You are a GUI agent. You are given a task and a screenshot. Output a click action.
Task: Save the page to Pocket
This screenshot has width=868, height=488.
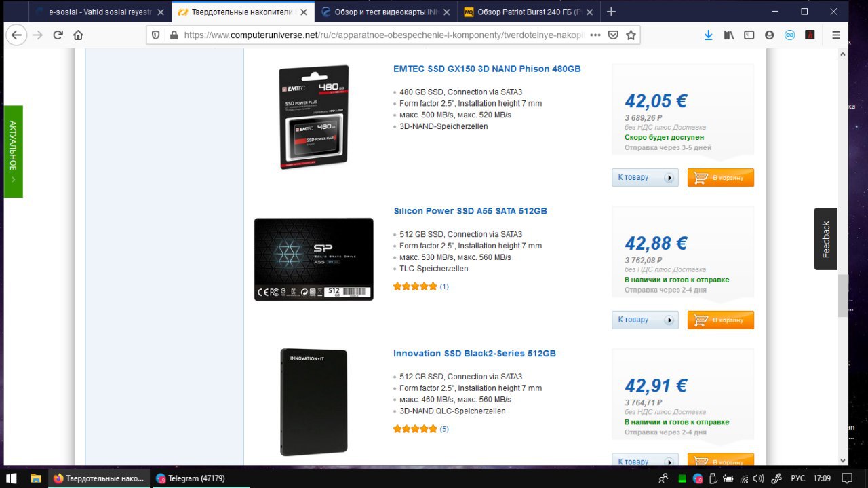point(613,35)
